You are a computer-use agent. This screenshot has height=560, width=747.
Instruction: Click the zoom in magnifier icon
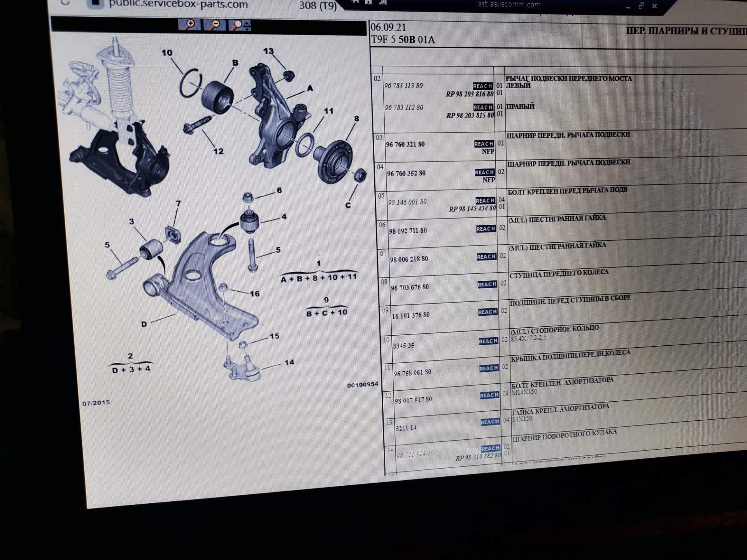(189, 25)
